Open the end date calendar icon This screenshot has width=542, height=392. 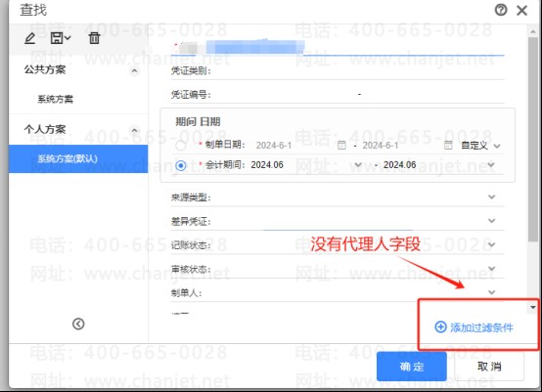pyautogui.click(x=448, y=145)
